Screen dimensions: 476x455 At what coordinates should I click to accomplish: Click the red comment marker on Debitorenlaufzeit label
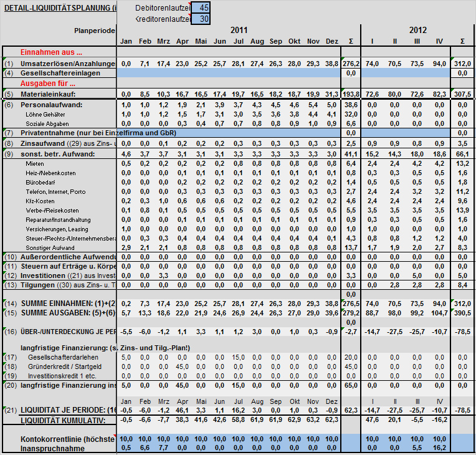[189, 4]
